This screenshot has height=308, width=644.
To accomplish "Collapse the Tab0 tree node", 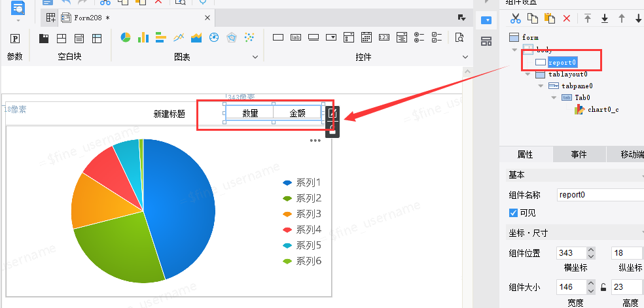I will click(554, 97).
